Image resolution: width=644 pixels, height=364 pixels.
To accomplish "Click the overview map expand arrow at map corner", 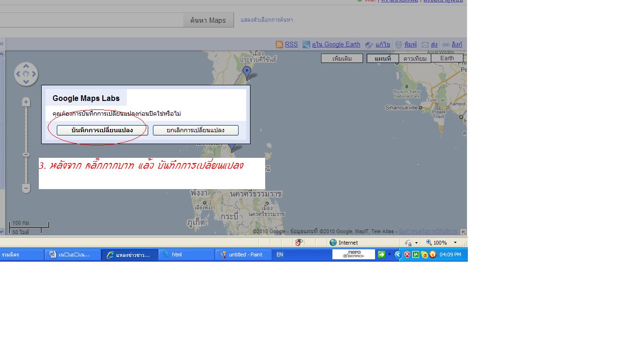I will 463,232.
